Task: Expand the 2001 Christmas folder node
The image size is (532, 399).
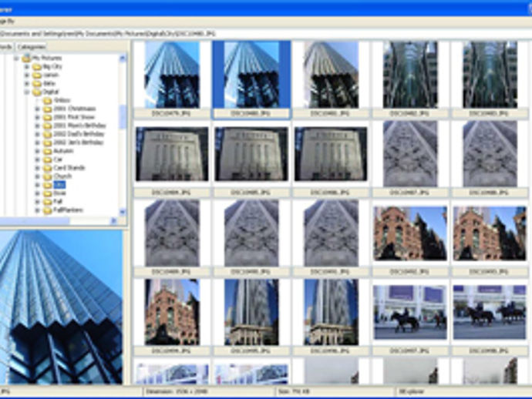Action: pyautogui.click(x=37, y=109)
